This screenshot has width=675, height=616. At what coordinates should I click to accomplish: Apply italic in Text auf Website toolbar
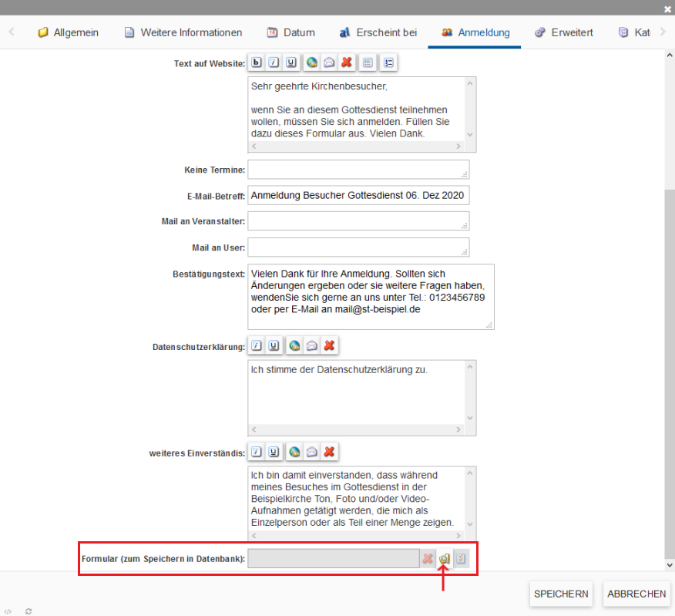[x=274, y=62]
